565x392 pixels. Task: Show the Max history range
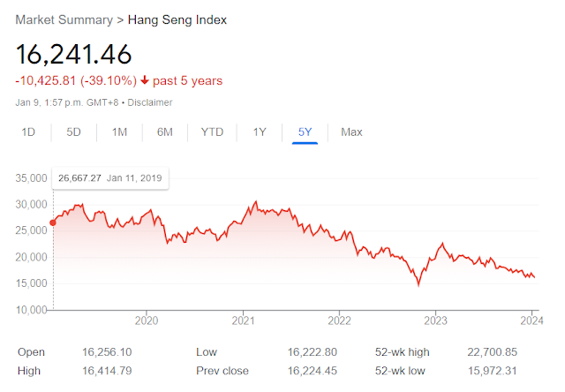click(351, 132)
